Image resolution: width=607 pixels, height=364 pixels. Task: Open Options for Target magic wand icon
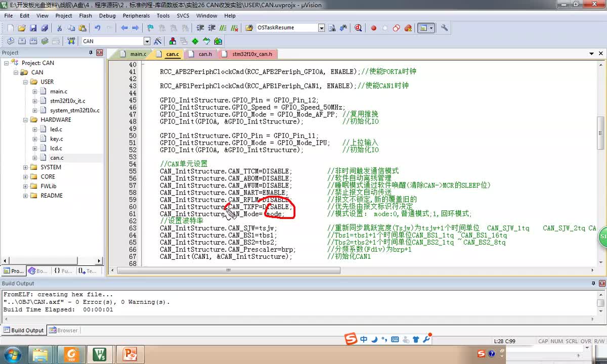(158, 41)
